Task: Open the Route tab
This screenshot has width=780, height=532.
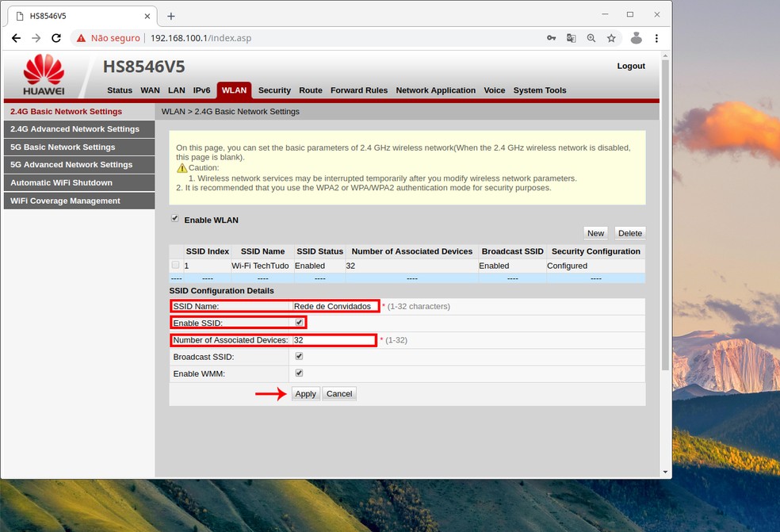Action: [311, 90]
